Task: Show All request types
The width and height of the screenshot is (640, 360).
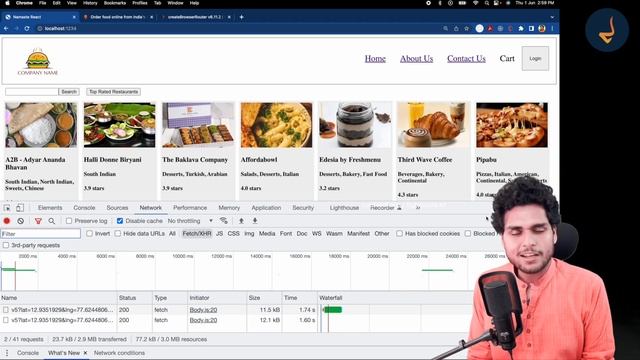Action: coord(172,233)
